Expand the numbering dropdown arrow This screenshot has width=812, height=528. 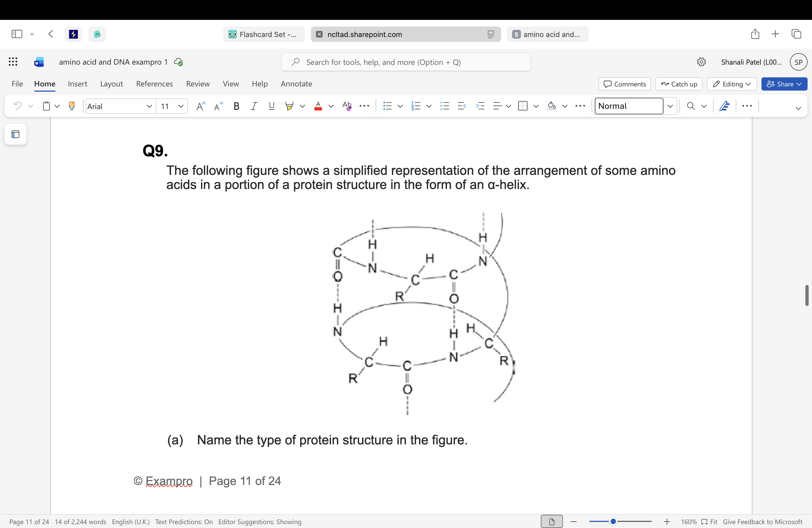(x=429, y=106)
